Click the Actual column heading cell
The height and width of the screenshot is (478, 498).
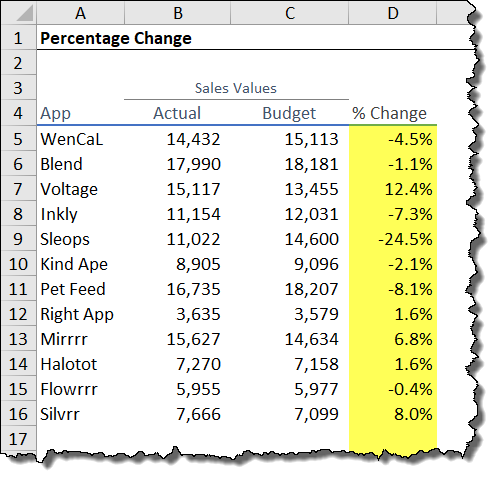177,113
